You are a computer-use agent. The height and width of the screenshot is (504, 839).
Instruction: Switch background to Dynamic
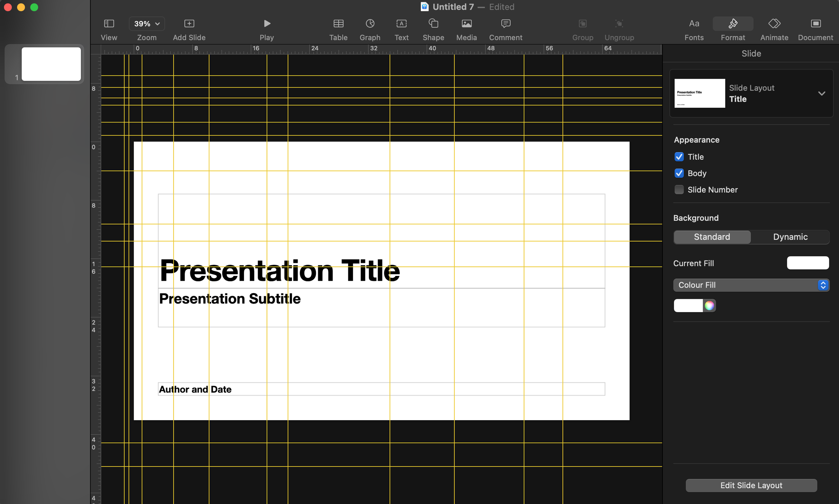790,237
